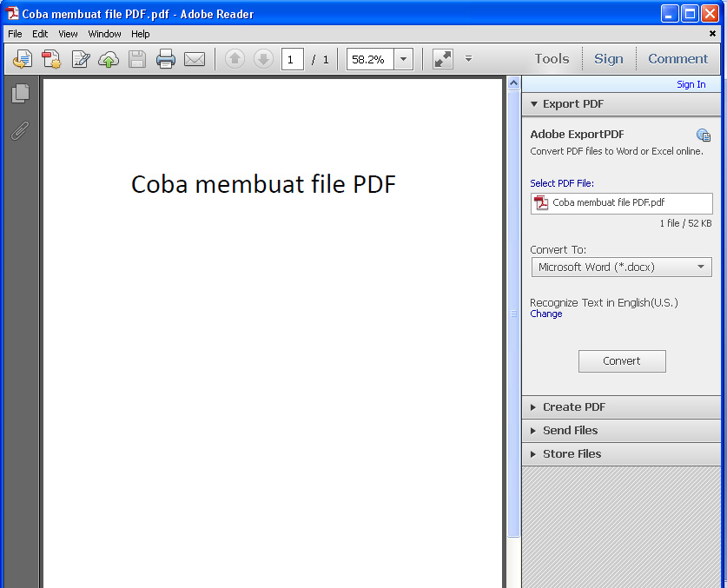The image size is (727, 588).
Task: Open the Edit menu
Action: click(40, 34)
